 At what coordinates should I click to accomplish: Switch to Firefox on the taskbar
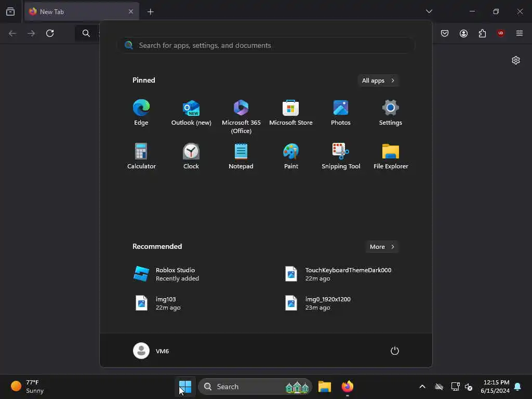click(x=348, y=387)
